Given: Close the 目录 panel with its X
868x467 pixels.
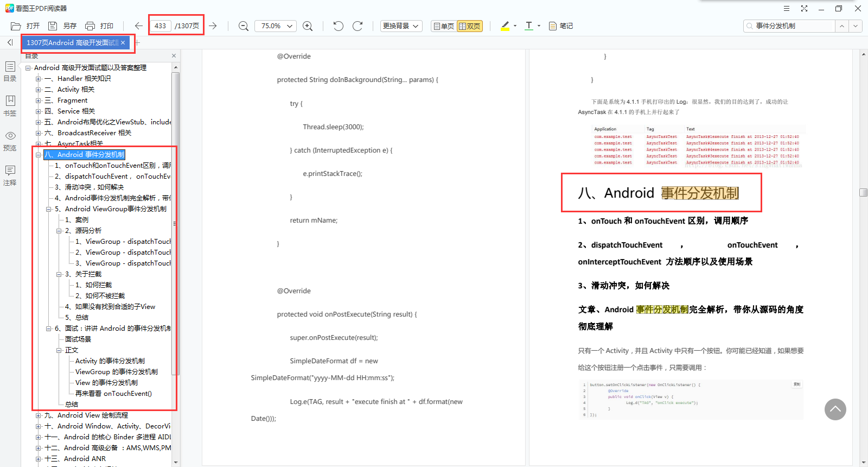Looking at the screenshot, I should pyautogui.click(x=174, y=55).
